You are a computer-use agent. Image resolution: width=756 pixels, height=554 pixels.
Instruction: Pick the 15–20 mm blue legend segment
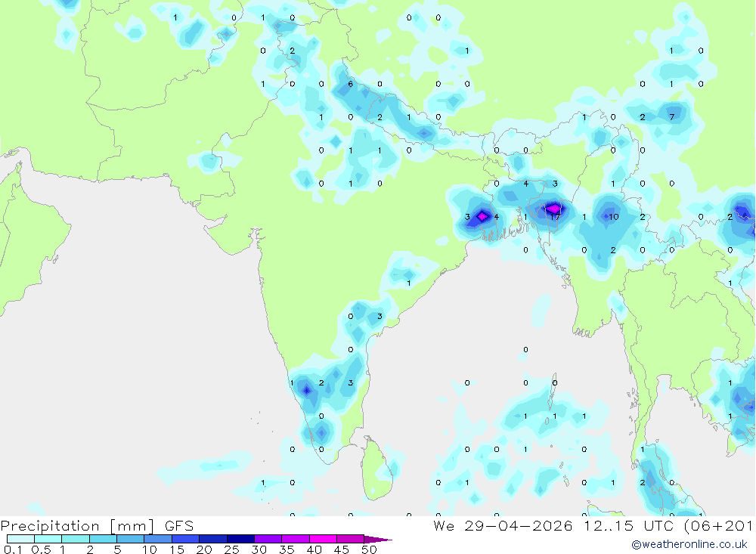pos(186,539)
